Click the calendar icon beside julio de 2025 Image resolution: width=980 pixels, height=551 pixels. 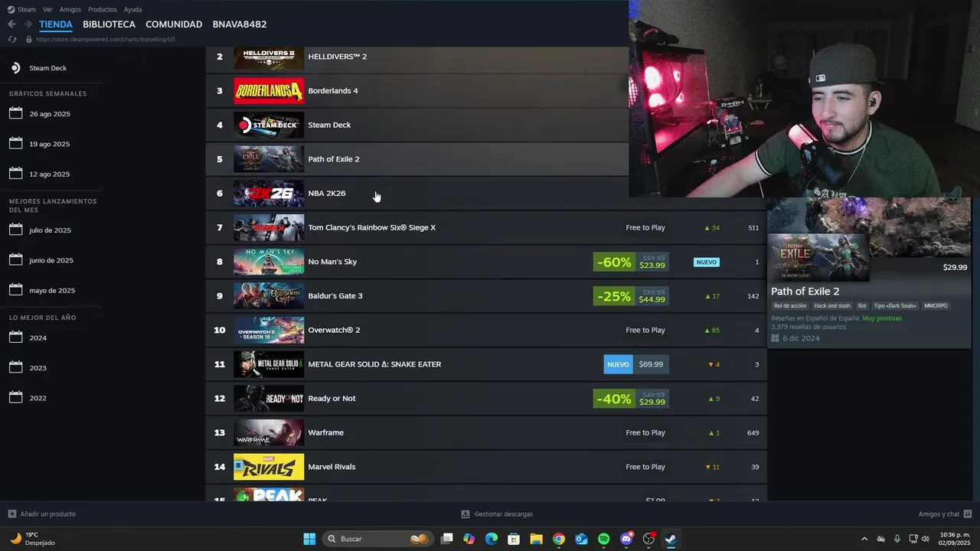(16, 230)
